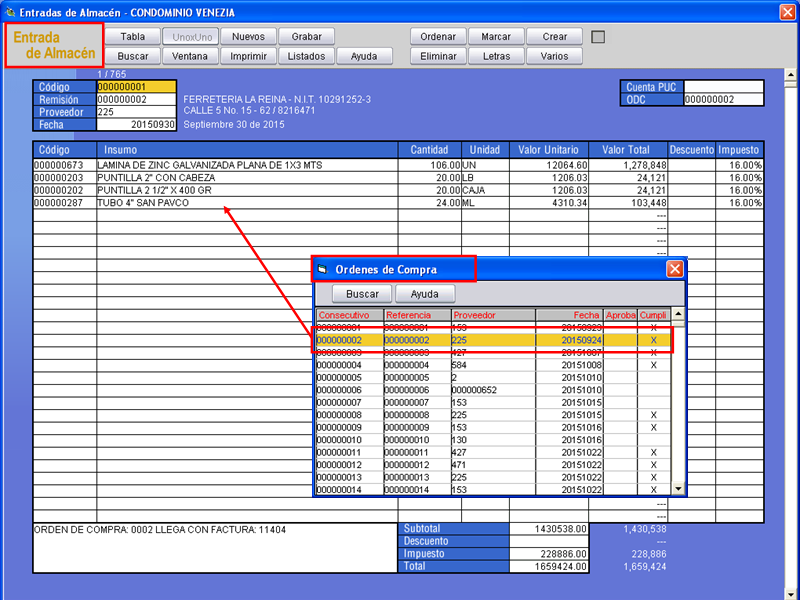The width and height of the screenshot is (800, 600).
Task: Click the Total field 1659424.00
Action: pyautogui.click(x=548, y=566)
